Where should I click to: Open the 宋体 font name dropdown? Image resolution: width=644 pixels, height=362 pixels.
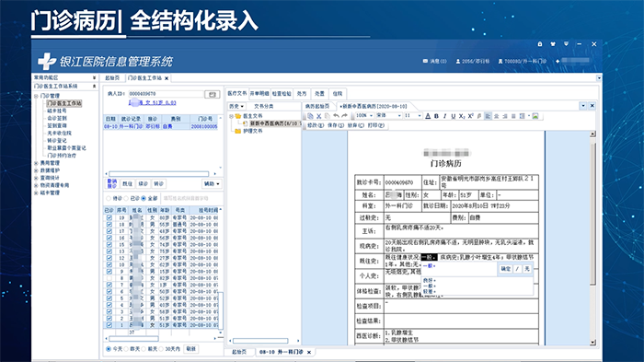click(388, 115)
